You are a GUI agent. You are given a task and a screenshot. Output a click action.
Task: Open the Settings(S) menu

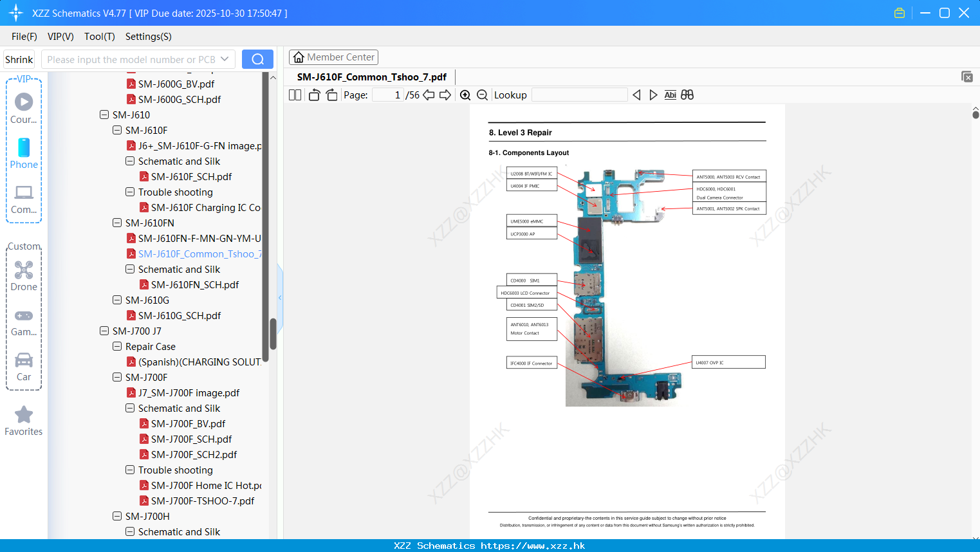(x=149, y=36)
